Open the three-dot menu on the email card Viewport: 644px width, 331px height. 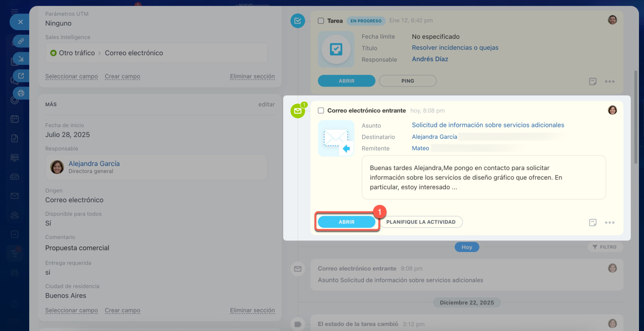[x=610, y=222]
